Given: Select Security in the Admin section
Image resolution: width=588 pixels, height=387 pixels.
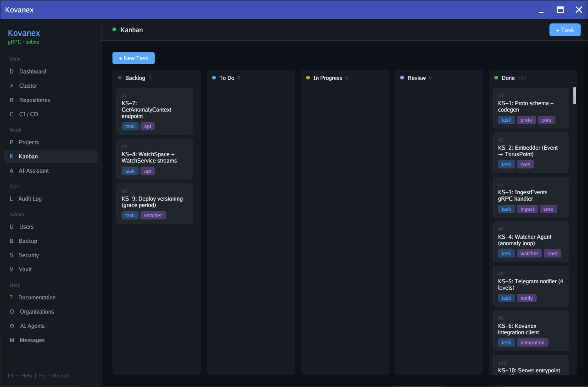Looking at the screenshot, I should pos(29,255).
